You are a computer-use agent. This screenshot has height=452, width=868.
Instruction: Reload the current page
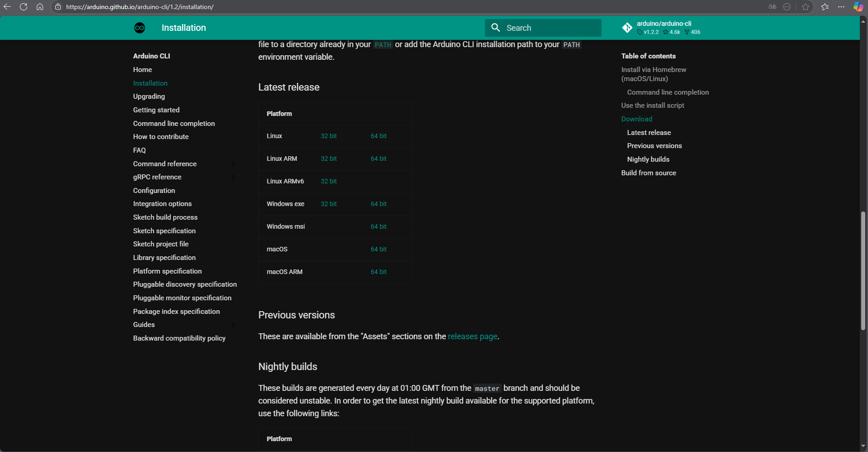point(24,7)
